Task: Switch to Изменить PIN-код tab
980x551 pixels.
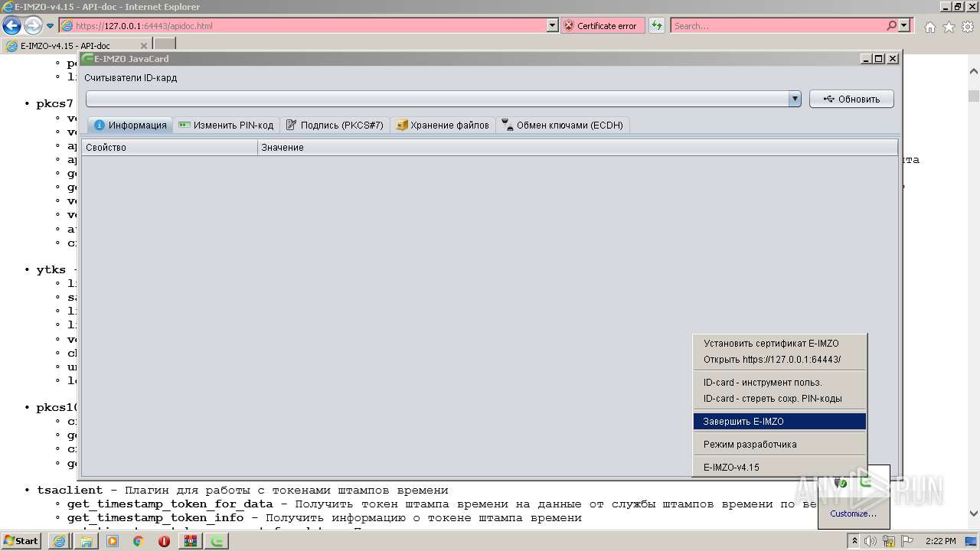Action: (x=226, y=126)
